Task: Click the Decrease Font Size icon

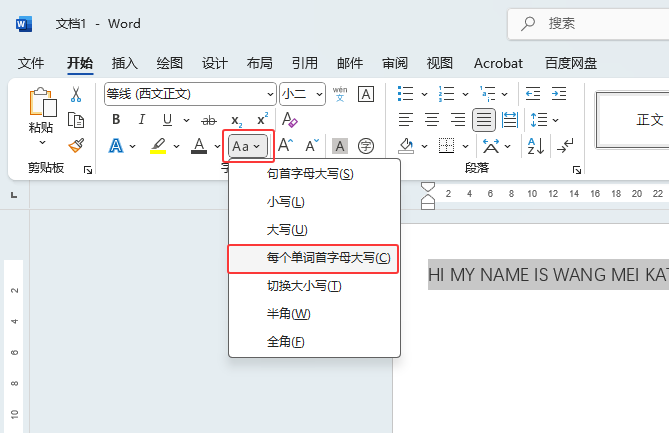Action: tap(312, 146)
